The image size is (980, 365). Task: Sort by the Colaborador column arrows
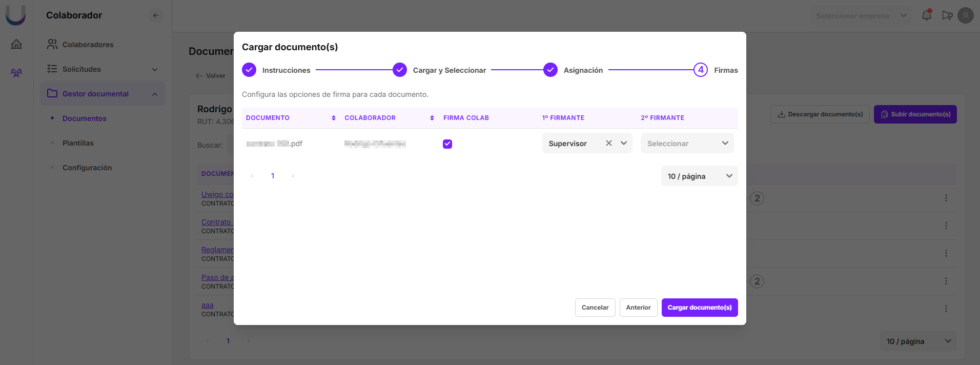432,118
